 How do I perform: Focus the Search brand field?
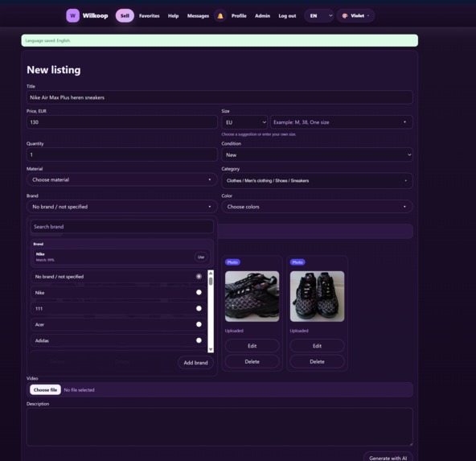[122, 227]
